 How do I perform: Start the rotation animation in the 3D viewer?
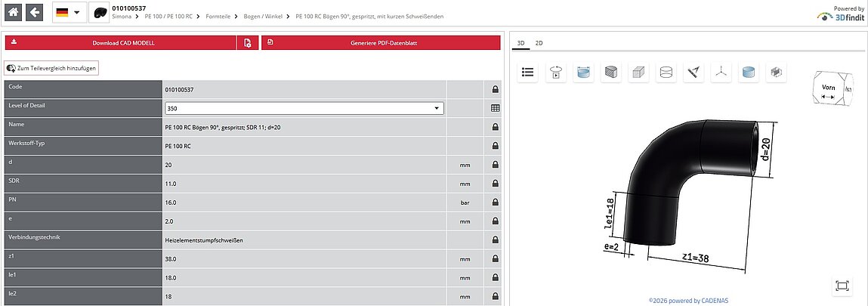click(x=555, y=73)
